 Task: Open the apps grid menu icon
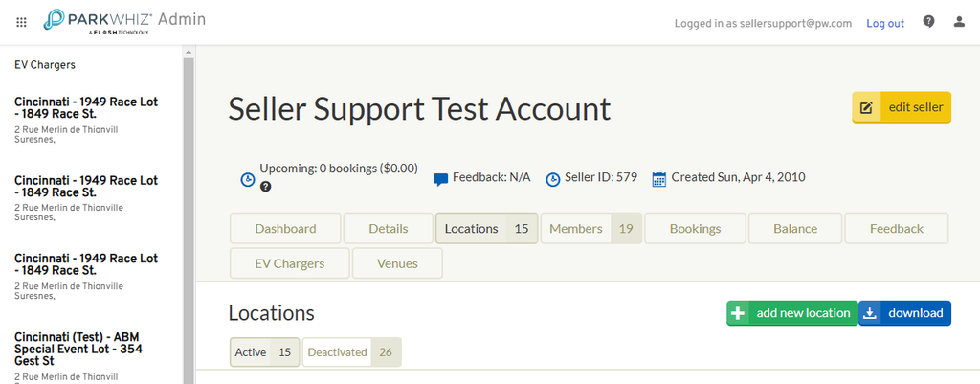(x=21, y=23)
